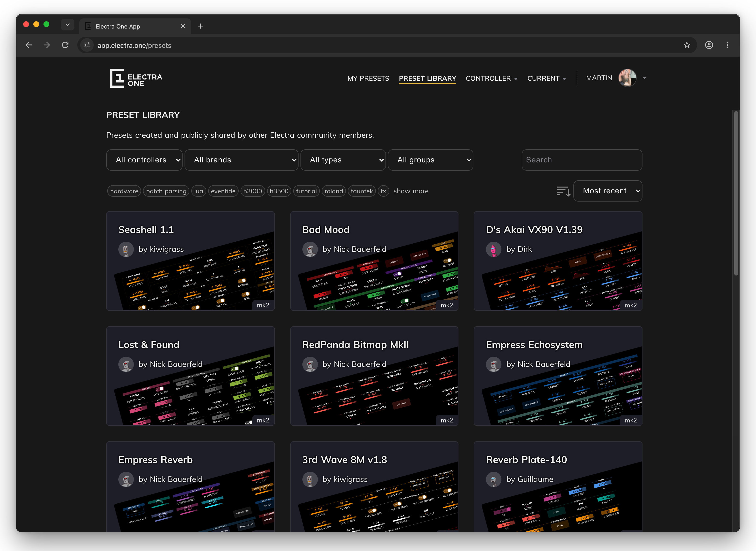Screen dimensions: 756x551
Task: Click the Electra One logo
Action: click(x=136, y=78)
